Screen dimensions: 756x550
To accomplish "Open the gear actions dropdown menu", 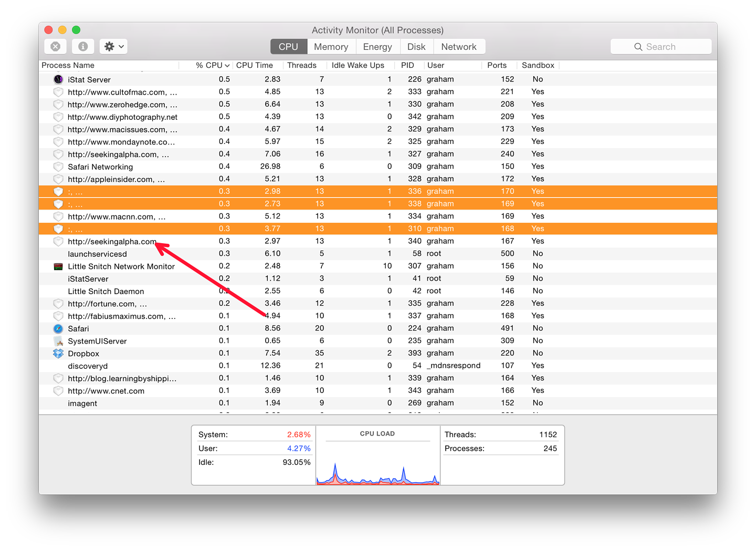I will tap(114, 46).
